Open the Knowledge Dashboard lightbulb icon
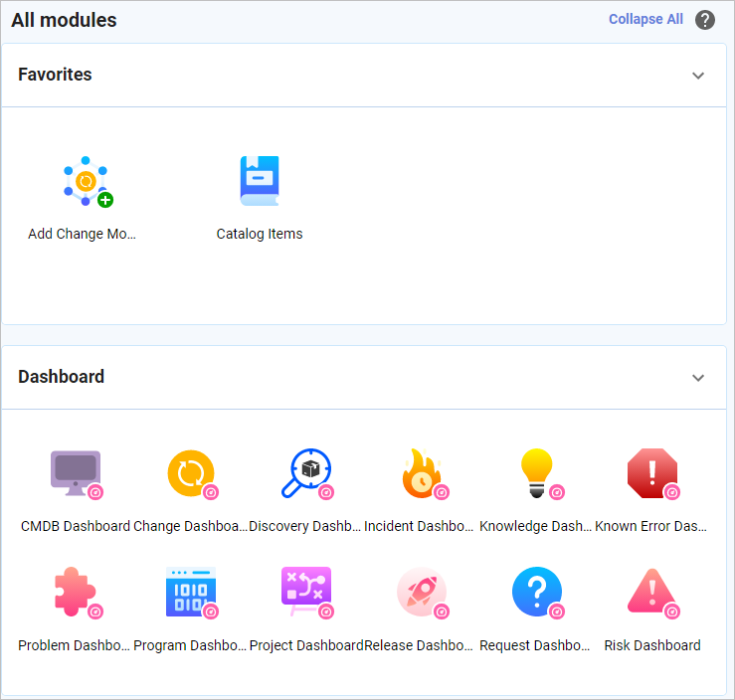Image resolution: width=735 pixels, height=700 pixels. coord(537,472)
